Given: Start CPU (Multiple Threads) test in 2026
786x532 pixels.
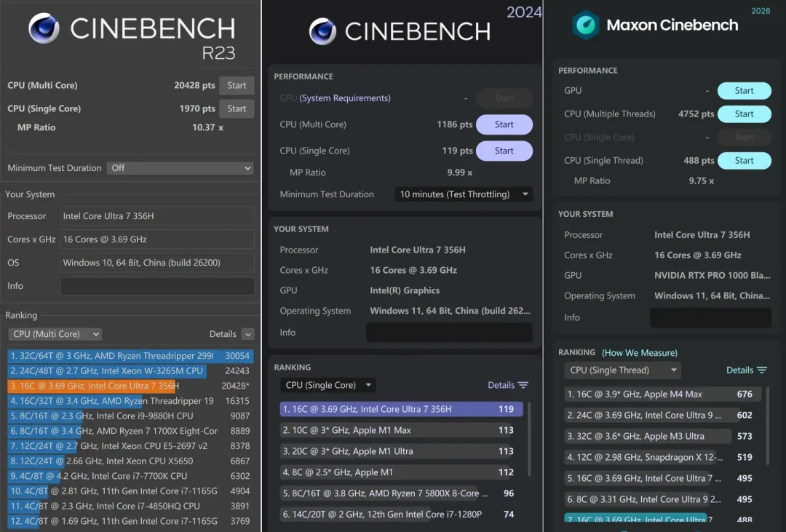Looking at the screenshot, I should tap(745, 114).
